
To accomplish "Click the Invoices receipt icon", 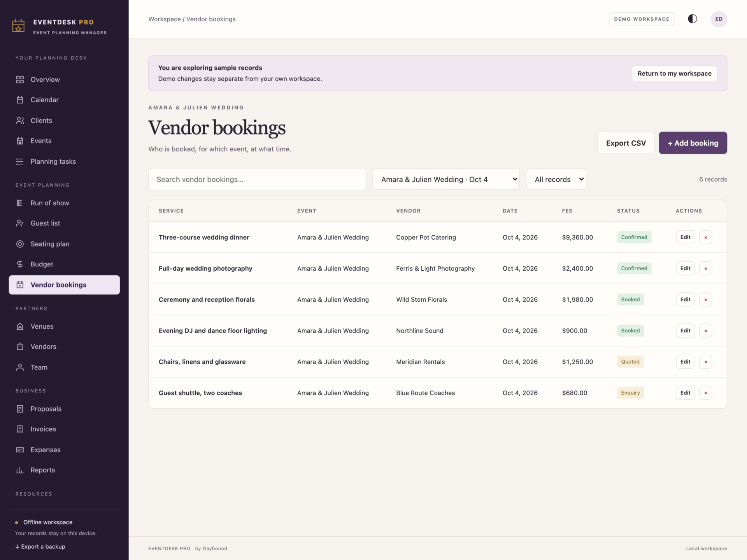I will [20, 429].
